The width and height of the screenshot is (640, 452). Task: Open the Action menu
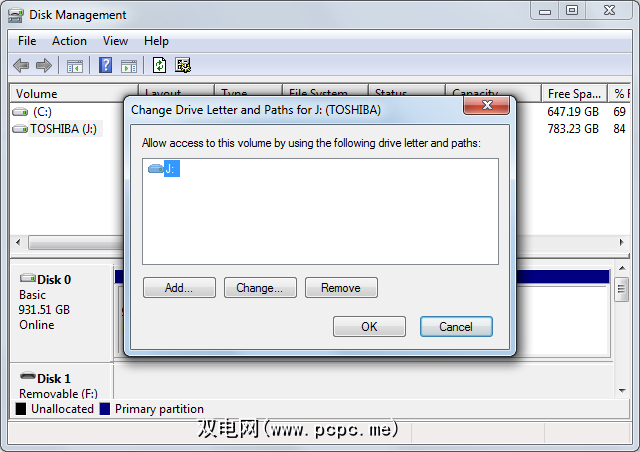click(x=69, y=41)
